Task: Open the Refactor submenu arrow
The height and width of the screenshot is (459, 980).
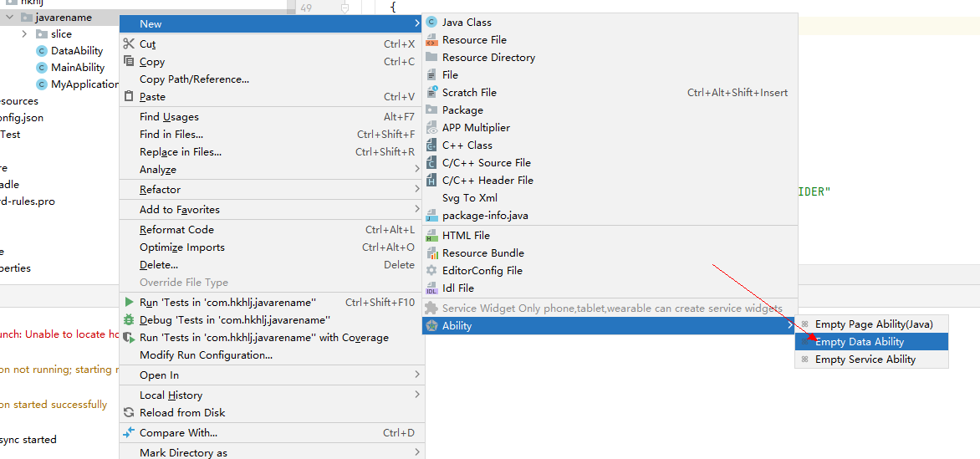Action: (416, 189)
